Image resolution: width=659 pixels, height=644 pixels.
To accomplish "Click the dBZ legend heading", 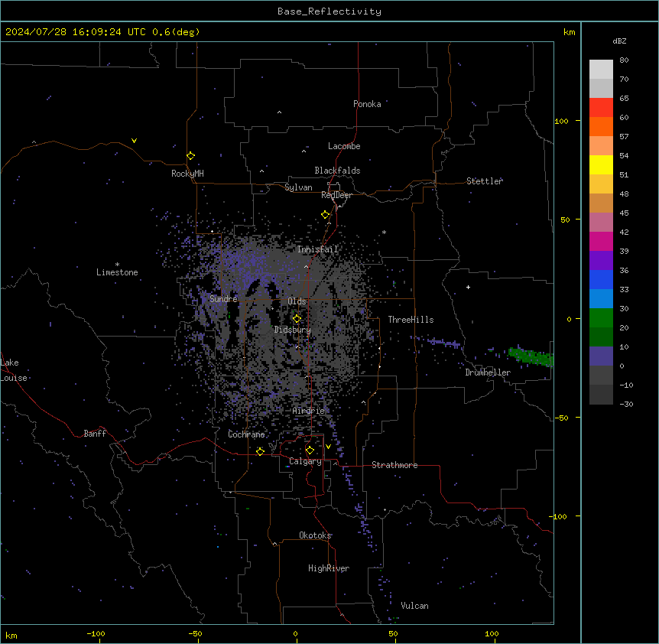I will pyautogui.click(x=619, y=41).
